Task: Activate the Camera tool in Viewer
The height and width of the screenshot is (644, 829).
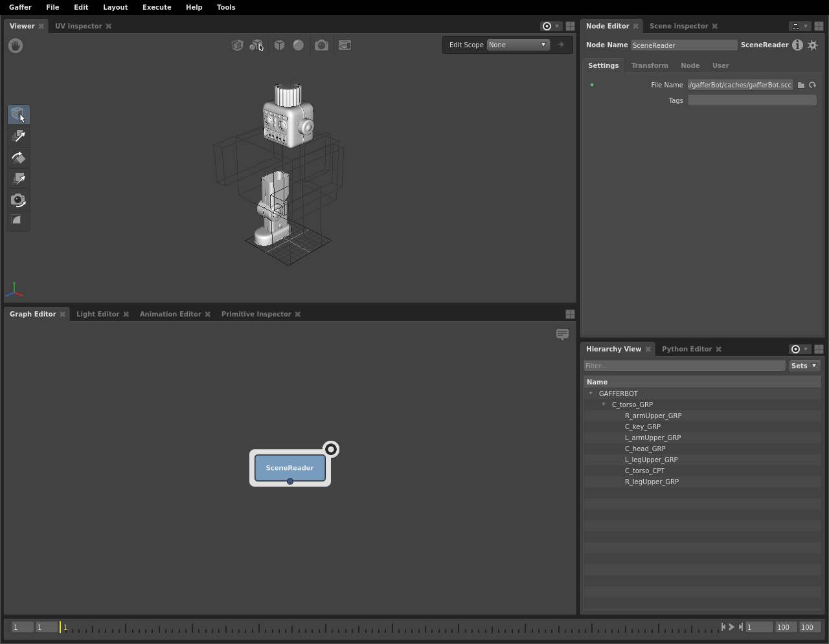Action: tap(19, 200)
